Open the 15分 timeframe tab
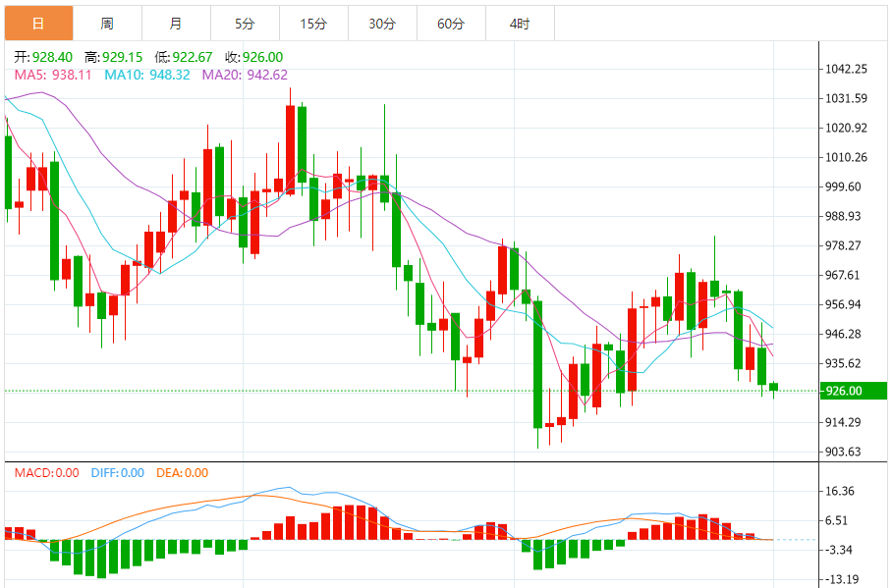Screen dimensions: 893x588 (x=313, y=24)
